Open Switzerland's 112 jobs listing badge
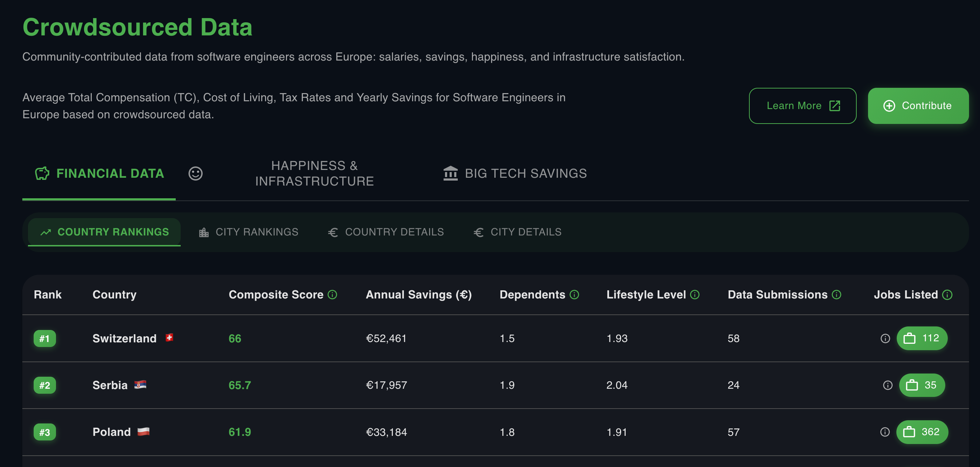Viewport: 980px width, 467px height. tap(922, 338)
